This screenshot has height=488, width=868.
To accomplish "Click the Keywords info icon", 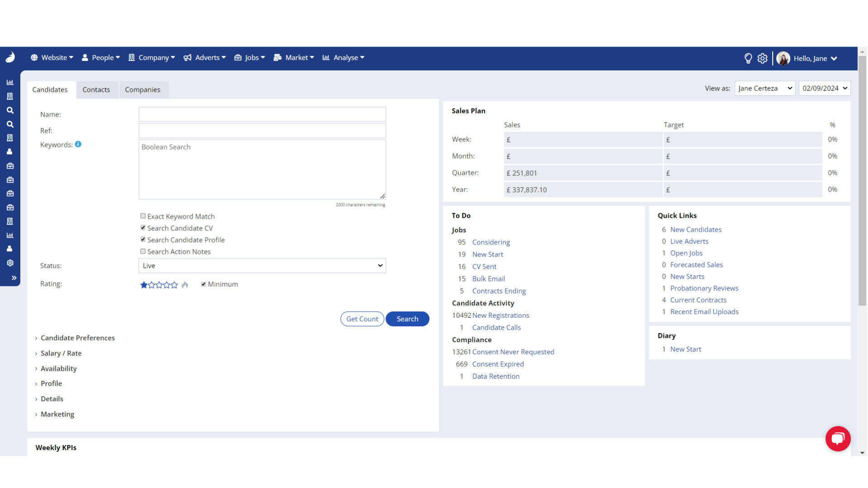I will click(78, 144).
